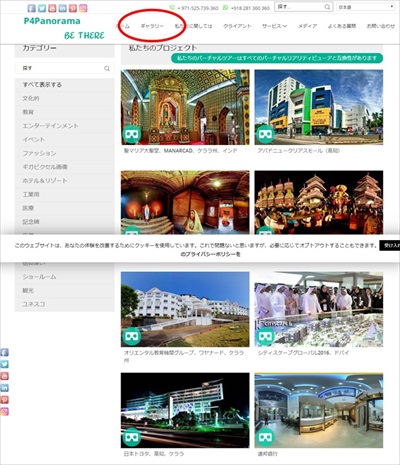Screen dimensions: 400x465
Task: Accept cookies with black 受け入れ button
Action: tap(391, 245)
